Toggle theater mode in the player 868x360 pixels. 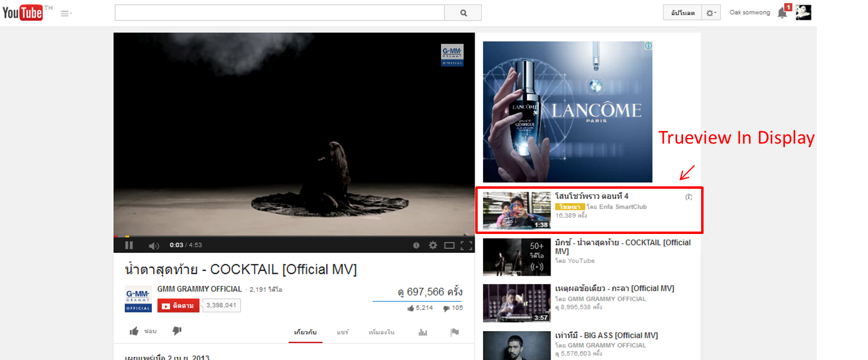click(x=449, y=245)
